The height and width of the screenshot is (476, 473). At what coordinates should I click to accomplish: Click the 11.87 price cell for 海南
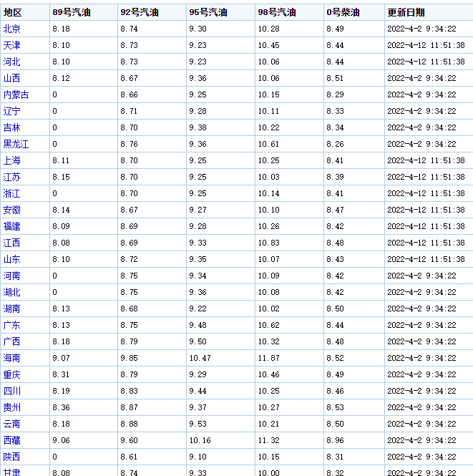(269, 358)
